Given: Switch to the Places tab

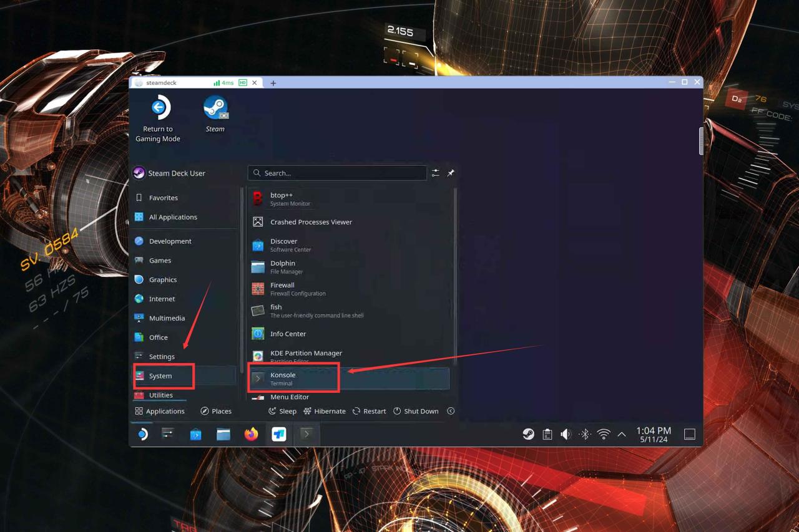Looking at the screenshot, I should [x=216, y=411].
